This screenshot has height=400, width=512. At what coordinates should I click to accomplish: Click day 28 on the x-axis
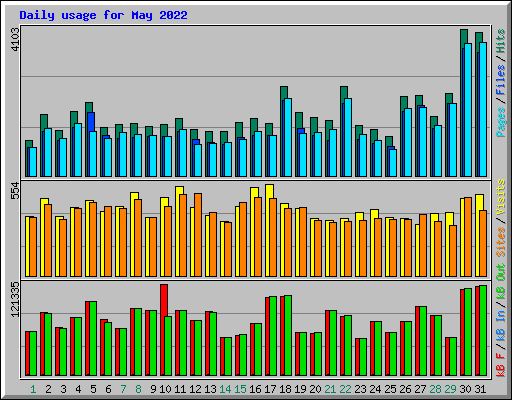click(435, 389)
